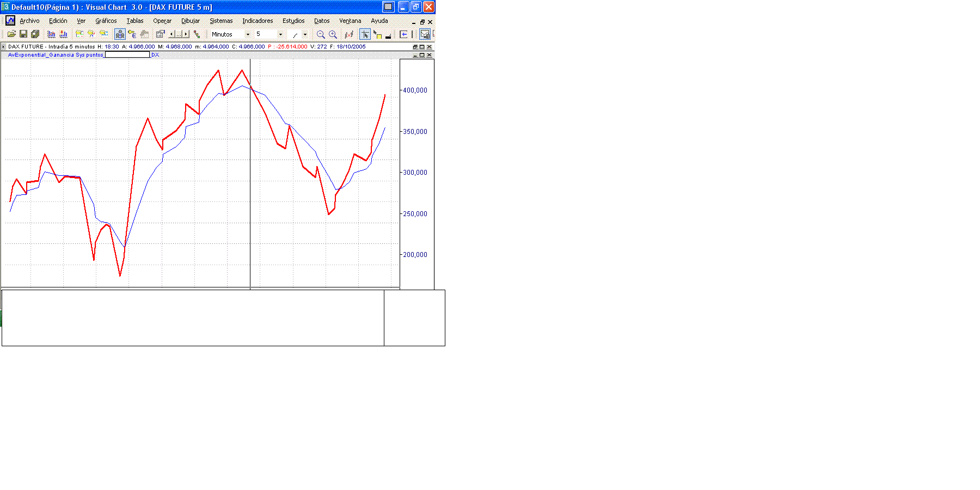
Task: Close the DAX FUTURE chart pane
Action: coord(429,47)
